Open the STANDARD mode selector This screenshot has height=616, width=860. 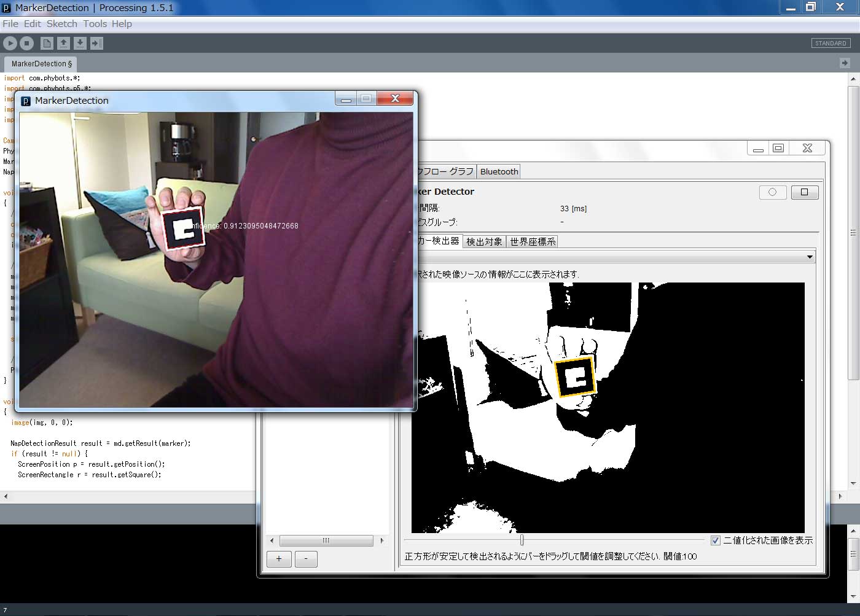tap(831, 43)
